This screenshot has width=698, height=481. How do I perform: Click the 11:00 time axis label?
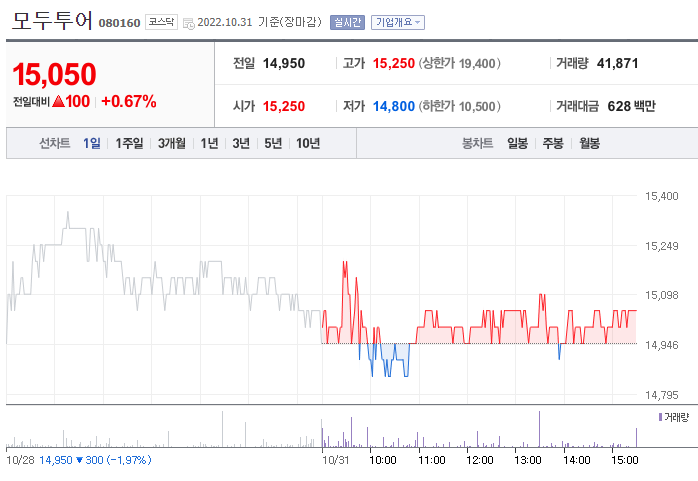(432, 460)
